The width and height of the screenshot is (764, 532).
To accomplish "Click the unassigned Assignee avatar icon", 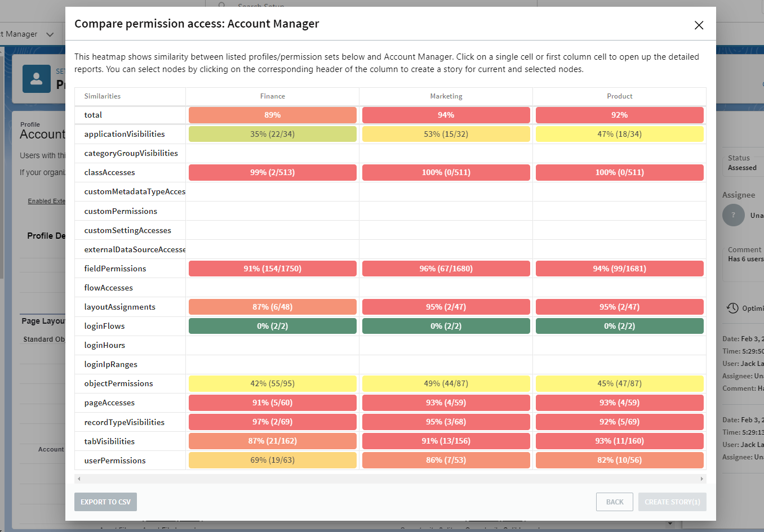I will pos(733,215).
